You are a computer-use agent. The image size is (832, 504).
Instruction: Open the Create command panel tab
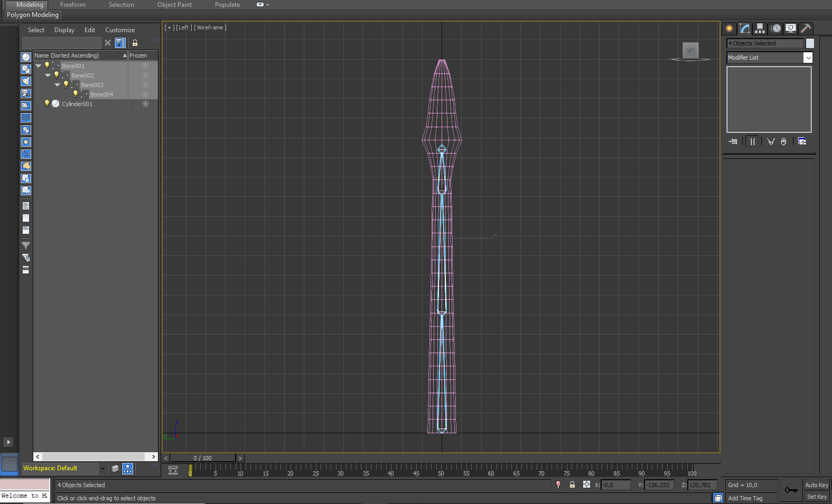coord(730,28)
